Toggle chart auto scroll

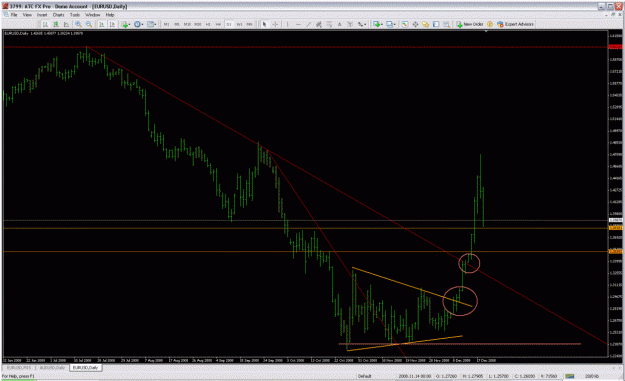[x=102, y=24]
